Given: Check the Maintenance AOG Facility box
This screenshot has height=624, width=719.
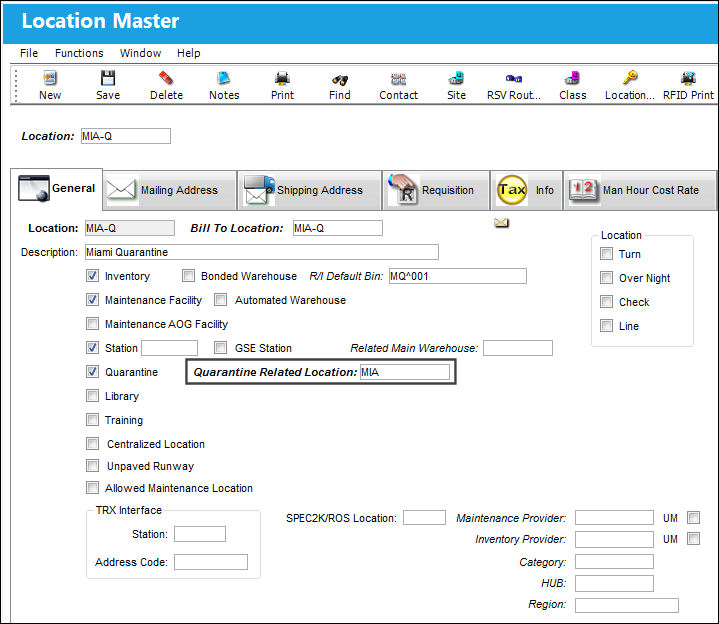Looking at the screenshot, I should pos(92,324).
